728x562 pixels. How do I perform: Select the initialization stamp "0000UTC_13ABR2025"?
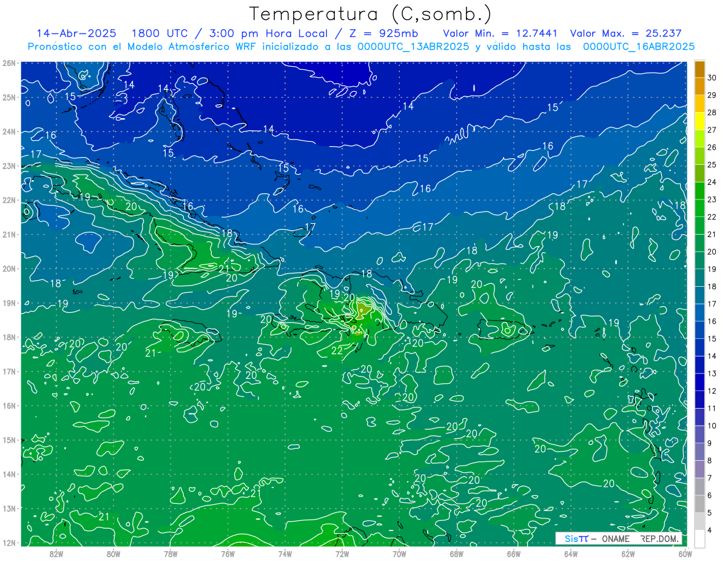pos(413,46)
